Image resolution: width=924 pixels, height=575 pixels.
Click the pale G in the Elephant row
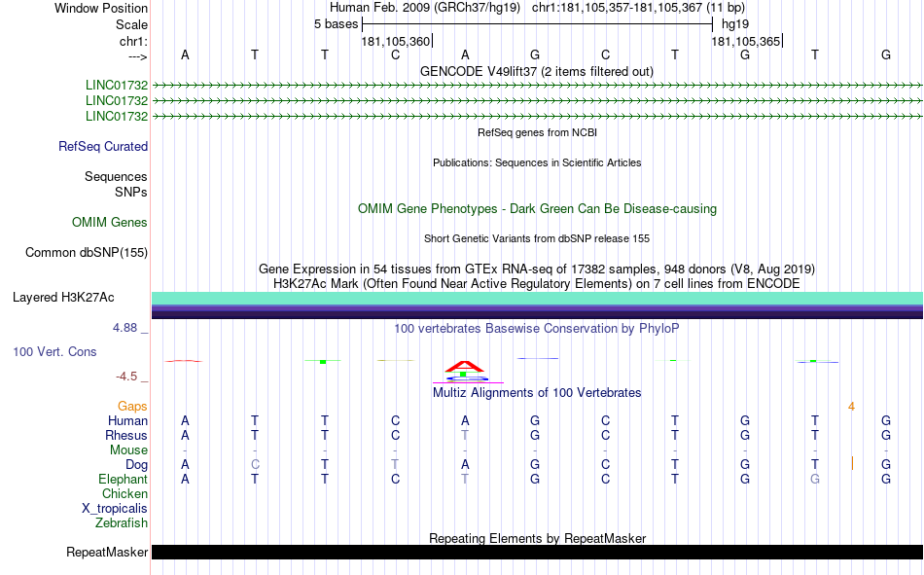(815, 479)
